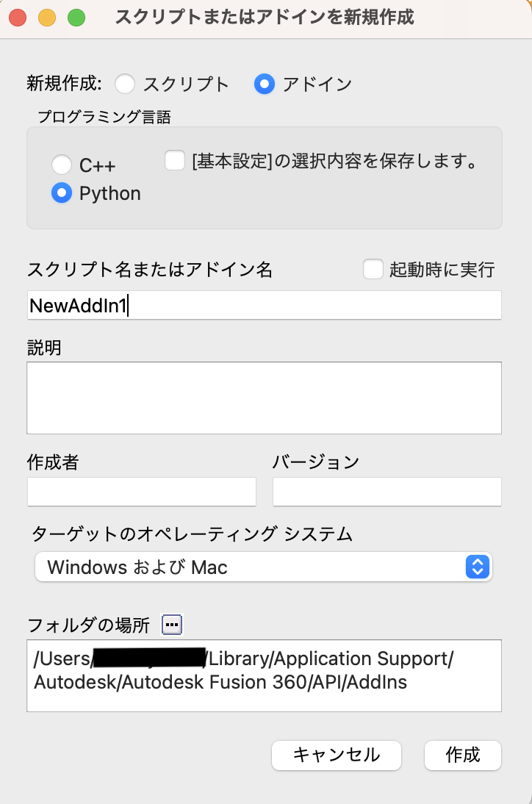Choose C++ as the programming language
532x804 pixels.
[x=61, y=165]
